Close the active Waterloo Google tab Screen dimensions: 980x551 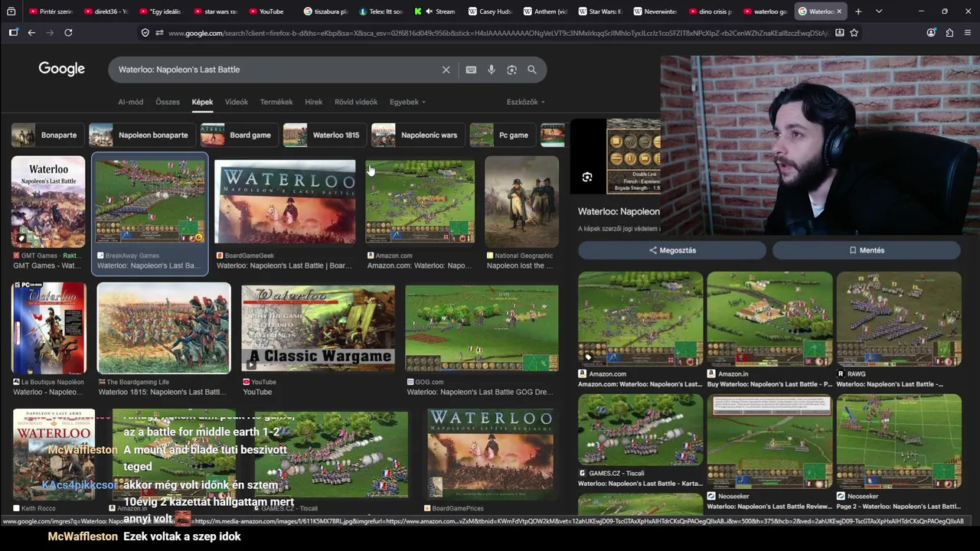click(839, 11)
